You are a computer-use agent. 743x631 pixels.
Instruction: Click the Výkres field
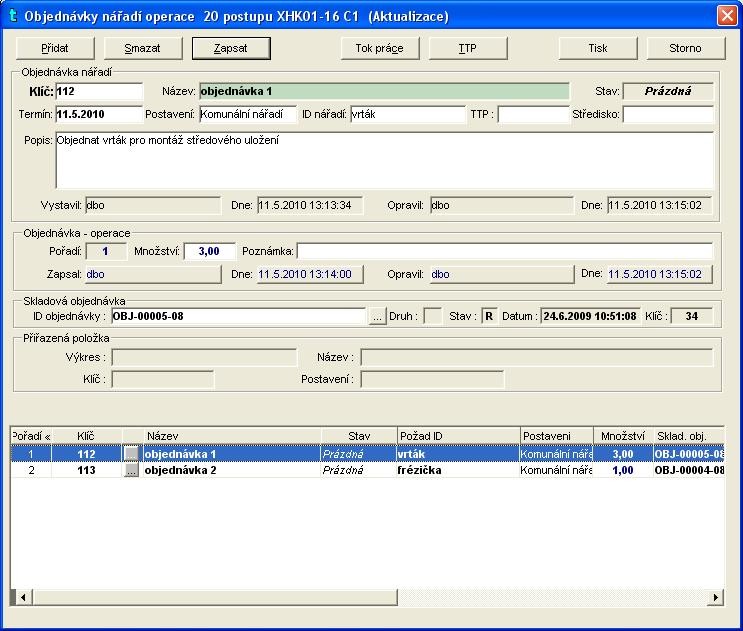tap(204, 358)
